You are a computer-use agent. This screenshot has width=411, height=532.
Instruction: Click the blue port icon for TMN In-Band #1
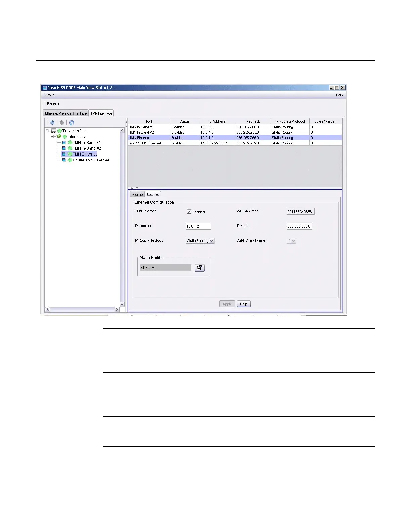tap(64, 142)
